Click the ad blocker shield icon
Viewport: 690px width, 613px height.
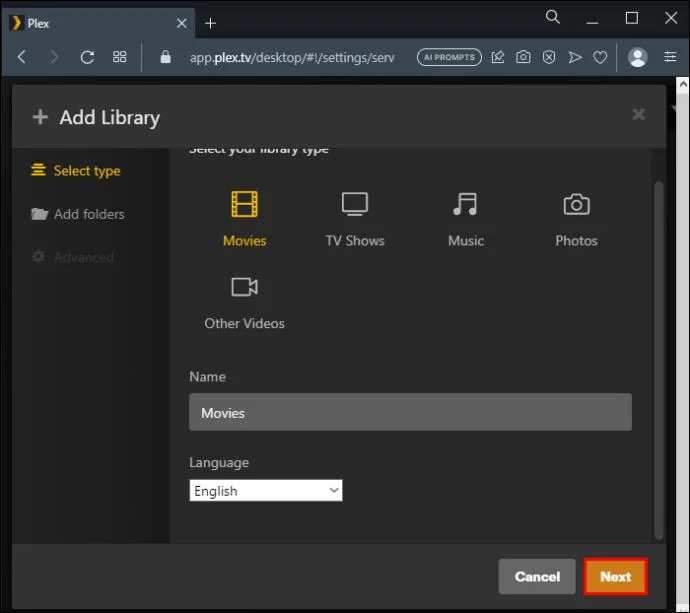click(549, 57)
